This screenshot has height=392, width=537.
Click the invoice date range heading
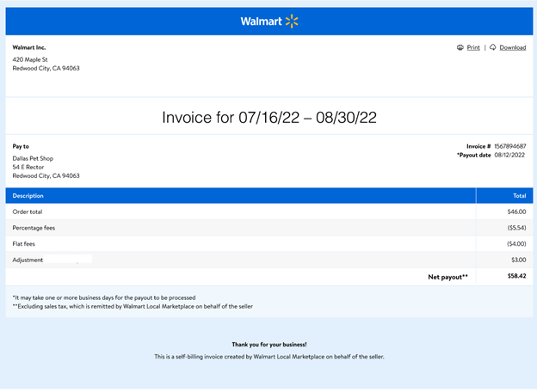269,117
